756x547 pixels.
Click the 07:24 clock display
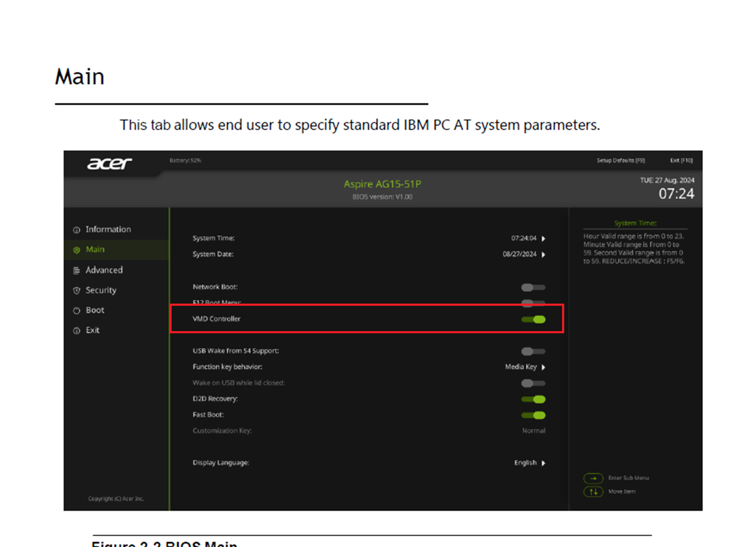point(676,194)
